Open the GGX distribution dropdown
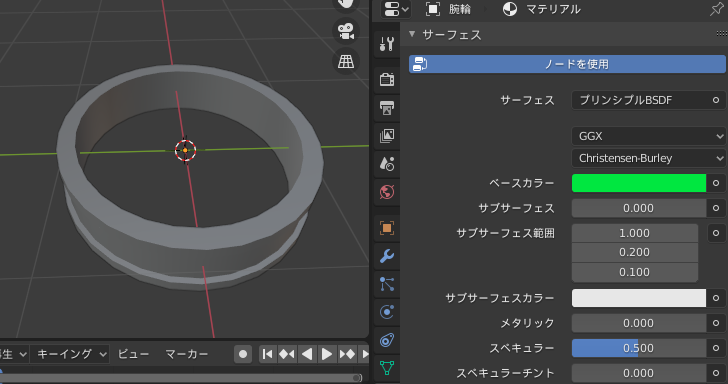The width and height of the screenshot is (728, 384). tap(649, 136)
